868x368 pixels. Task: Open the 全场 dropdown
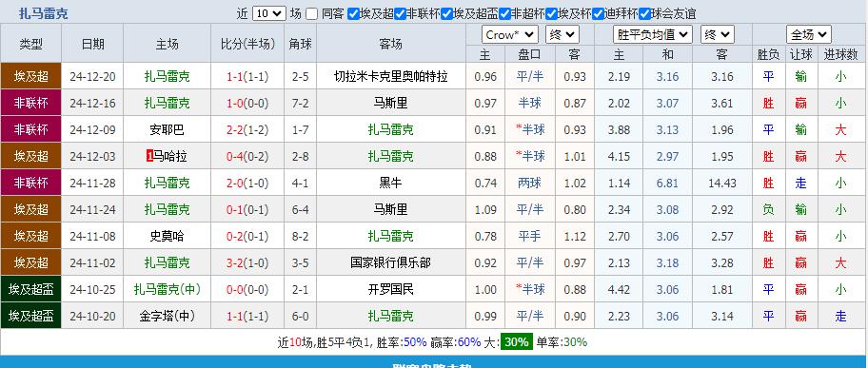809,35
